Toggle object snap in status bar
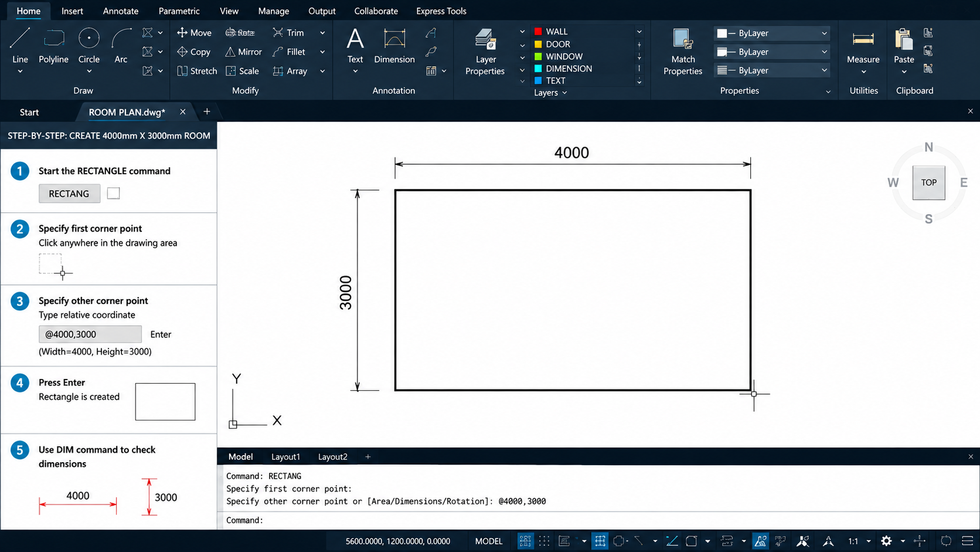 (x=692, y=541)
